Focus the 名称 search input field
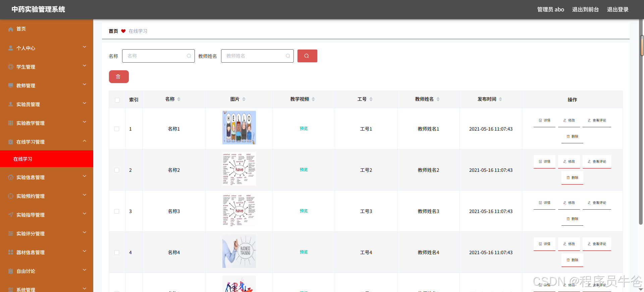644x292 pixels. 158,56
